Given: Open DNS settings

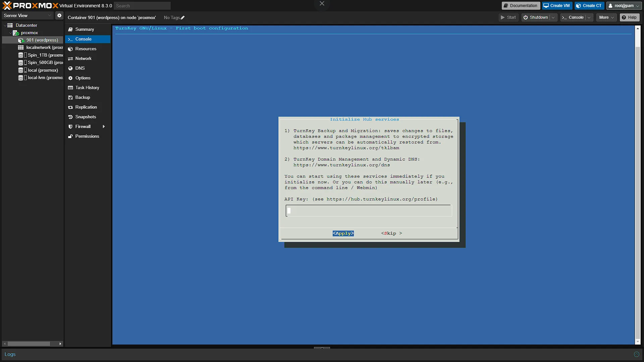Looking at the screenshot, I should point(88,68).
